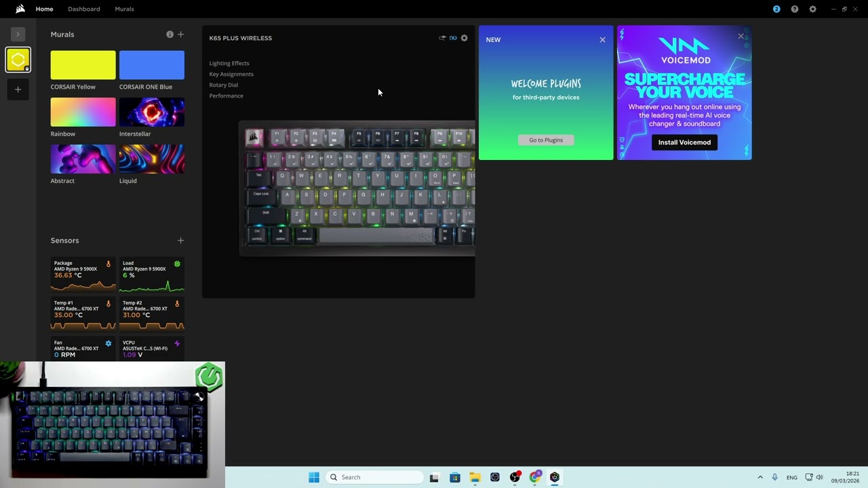The width and height of the screenshot is (868, 488).
Task: Open Microsoft Store from taskbar
Action: click(454, 477)
